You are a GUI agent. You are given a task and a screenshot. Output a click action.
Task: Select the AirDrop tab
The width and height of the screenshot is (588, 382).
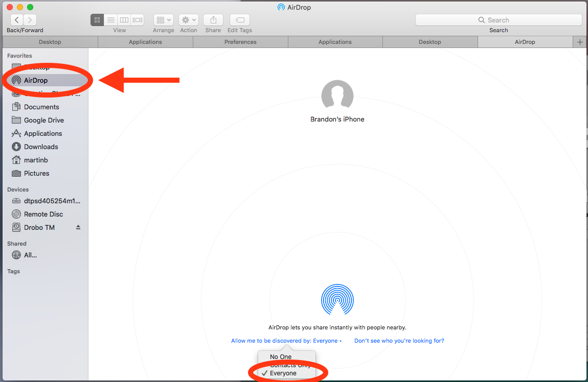click(x=525, y=42)
